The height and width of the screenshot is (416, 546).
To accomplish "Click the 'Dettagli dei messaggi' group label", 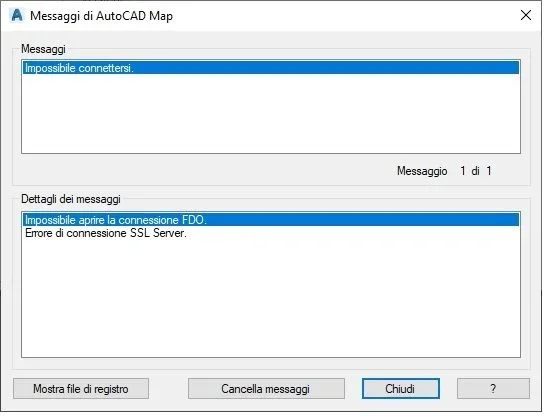I will tap(71, 199).
